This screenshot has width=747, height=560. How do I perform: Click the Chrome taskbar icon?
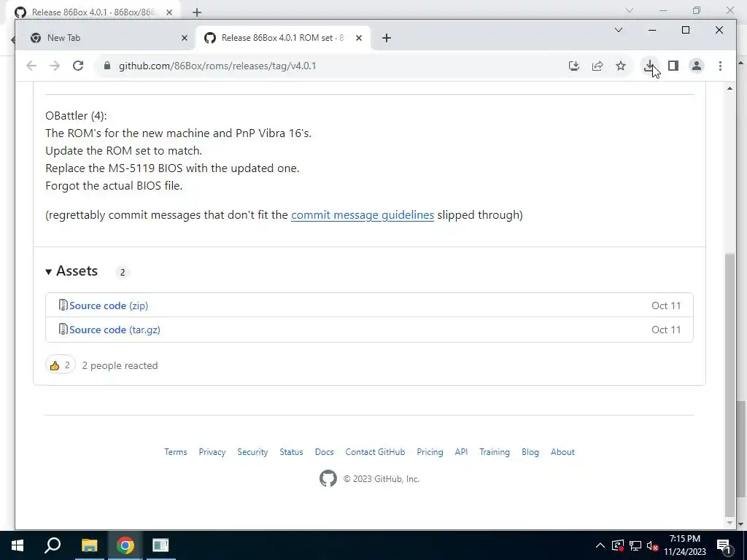tap(125, 545)
